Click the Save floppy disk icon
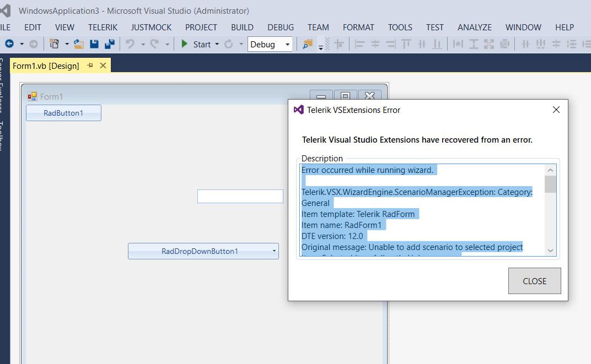 [x=94, y=44]
